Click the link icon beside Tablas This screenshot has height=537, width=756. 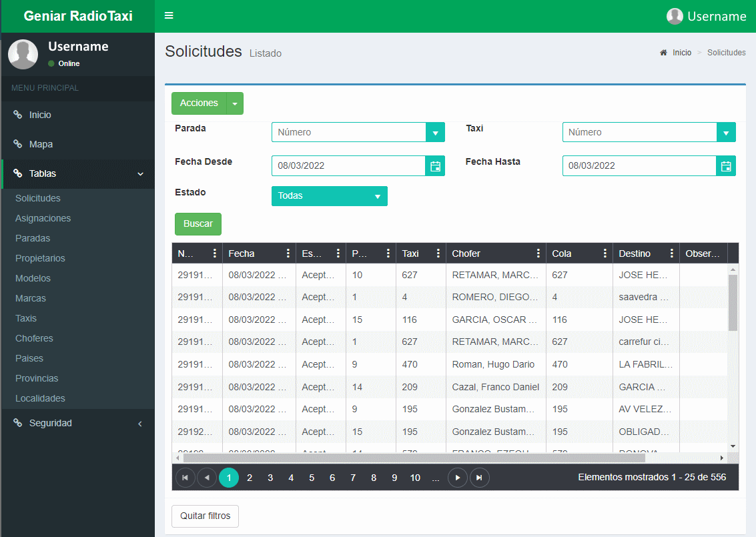[x=18, y=173]
